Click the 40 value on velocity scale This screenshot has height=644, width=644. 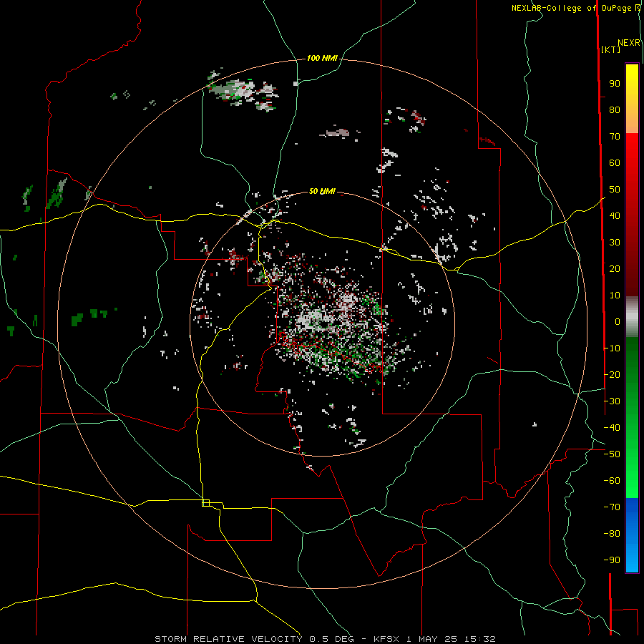click(x=615, y=215)
